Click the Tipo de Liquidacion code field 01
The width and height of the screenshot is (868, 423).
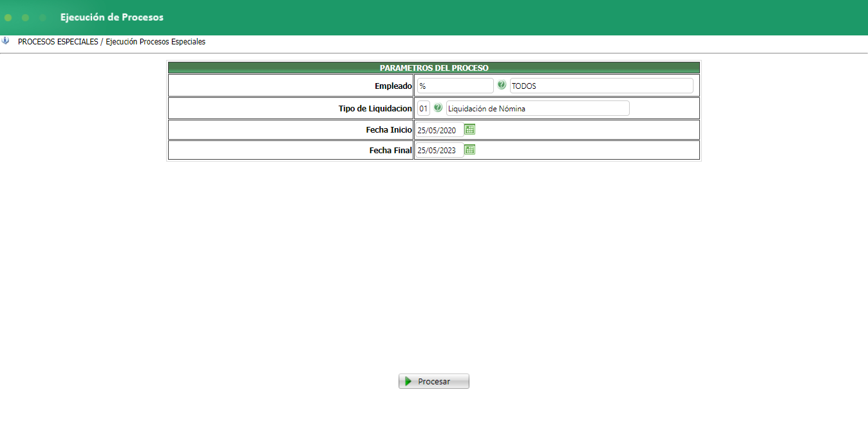(423, 108)
